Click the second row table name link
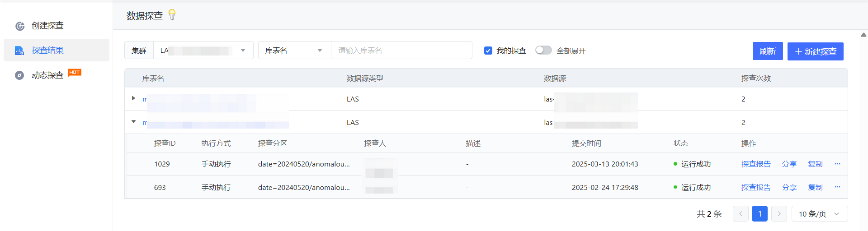Screen dimensions: 868x231 216,123
